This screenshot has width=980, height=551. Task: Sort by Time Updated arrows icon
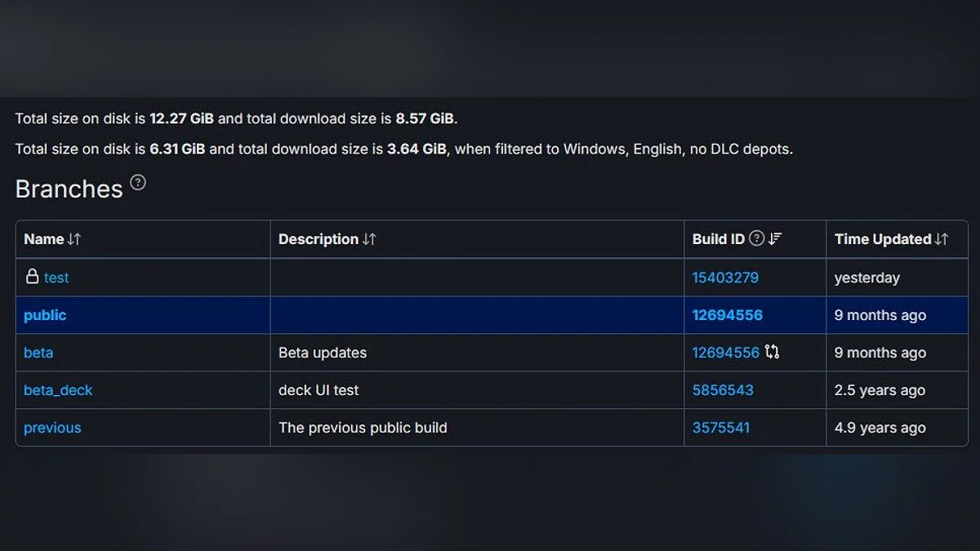click(x=942, y=239)
